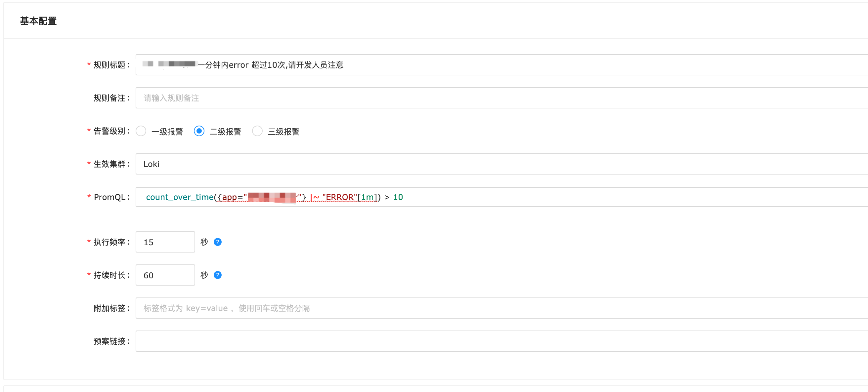Click the help icon beside 持续时长

[x=218, y=275]
